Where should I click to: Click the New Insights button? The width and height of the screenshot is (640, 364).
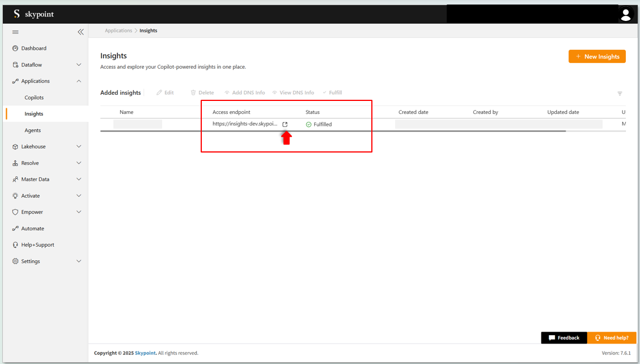coord(597,57)
